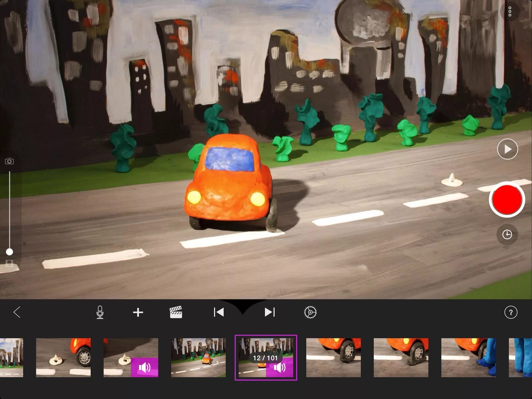The height and width of the screenshot is (399, 532).
Task: Jump to the last frame
Action: 269,312
